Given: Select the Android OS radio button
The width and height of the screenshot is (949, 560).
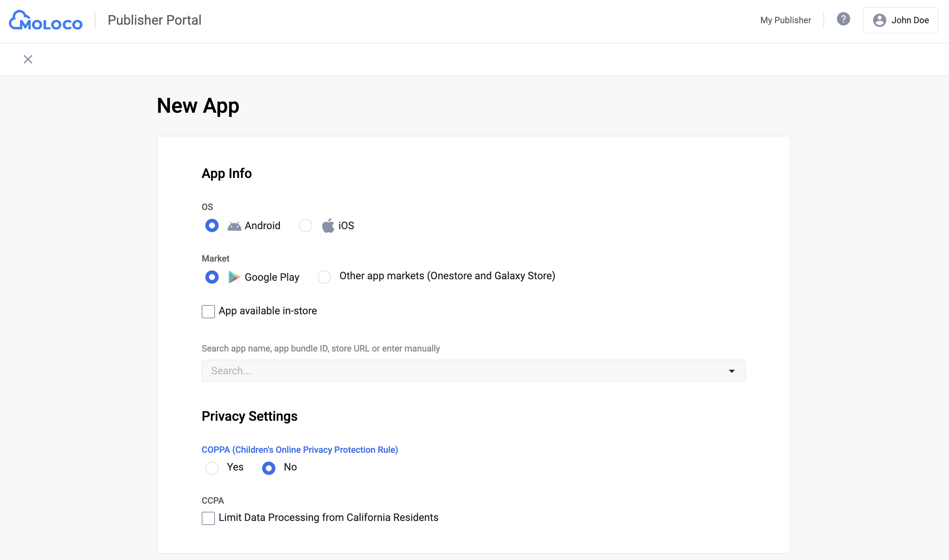Looking at the screenshot, I should pos(212,226).
